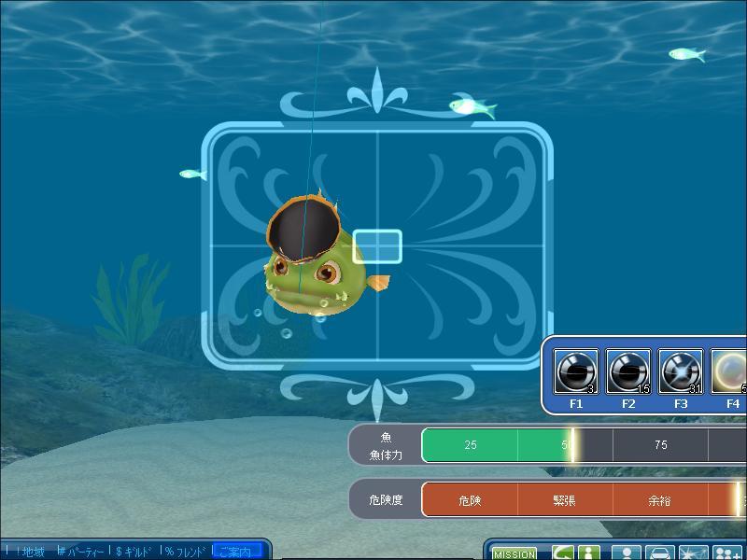Use the F1 skill item
This screenshot has width=747, height=560.
pyautogui.click(x=576, y=372)
